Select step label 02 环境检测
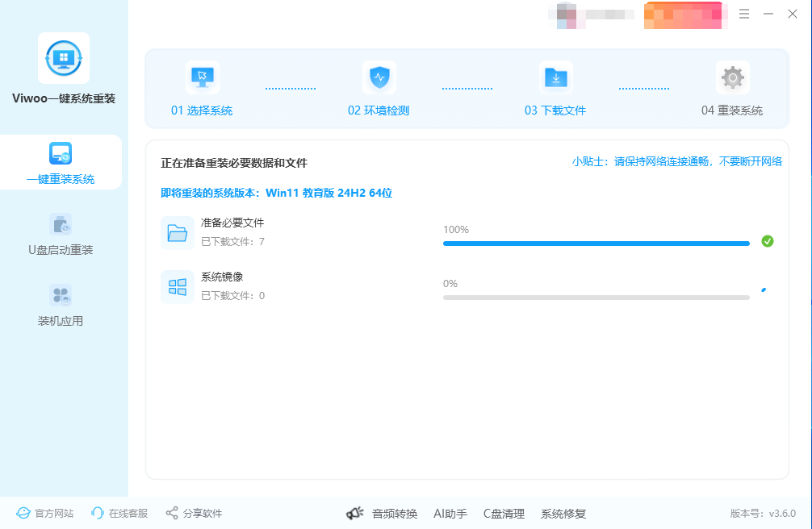812x529 pixels. coord(379,110)
